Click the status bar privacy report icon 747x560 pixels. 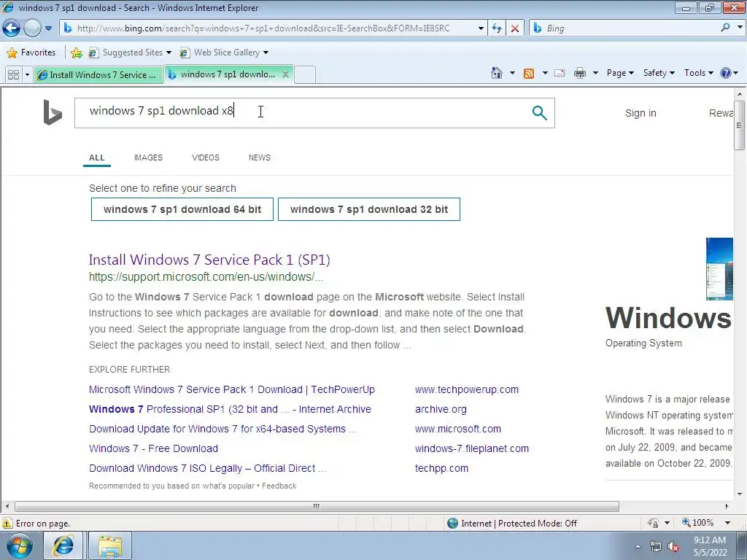click(x=653, y=523)
